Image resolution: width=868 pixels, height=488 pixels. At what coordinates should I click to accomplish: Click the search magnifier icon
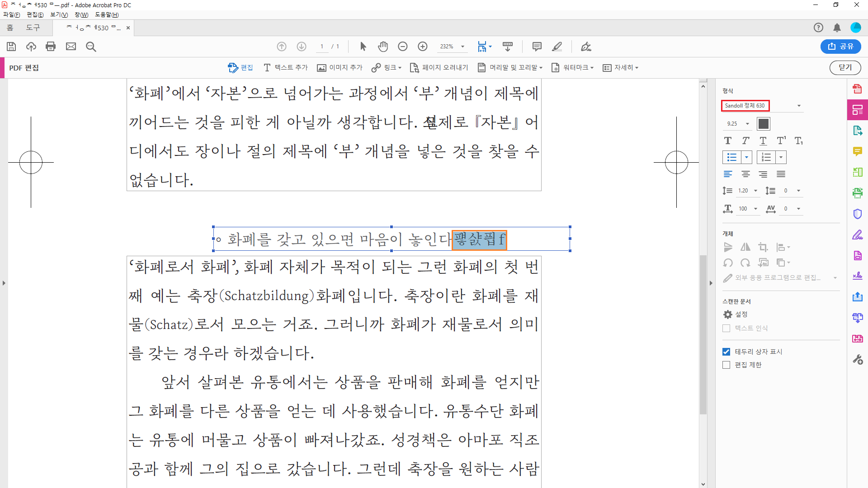91,47
